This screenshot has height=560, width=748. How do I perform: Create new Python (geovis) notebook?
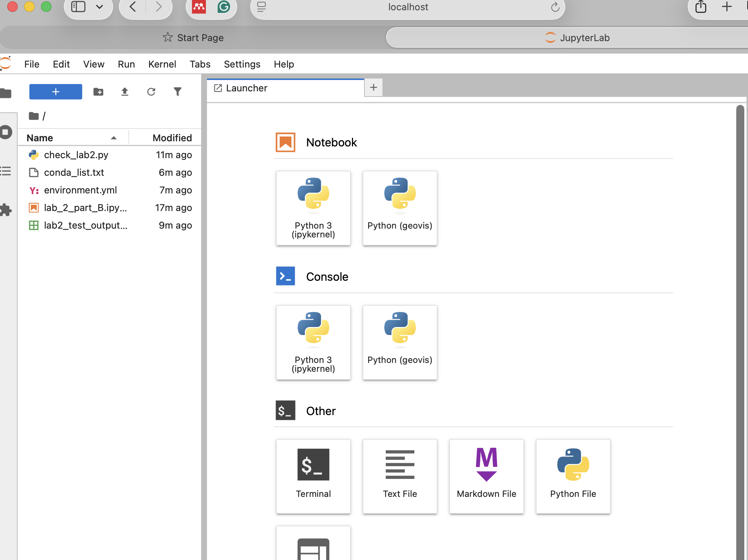pyautogui.click(x=400, y=208)
